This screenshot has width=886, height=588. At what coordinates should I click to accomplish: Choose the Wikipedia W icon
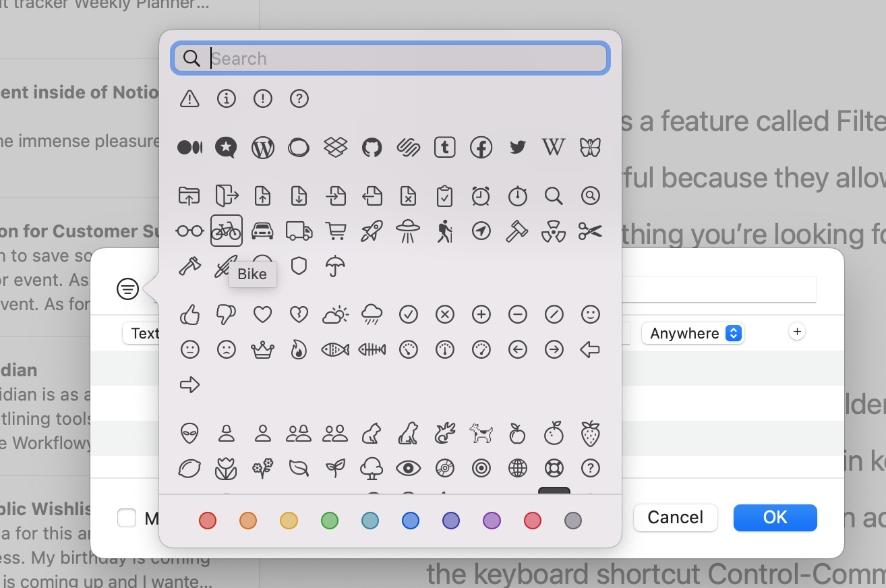pyautogui.click(x=554, y=147)
